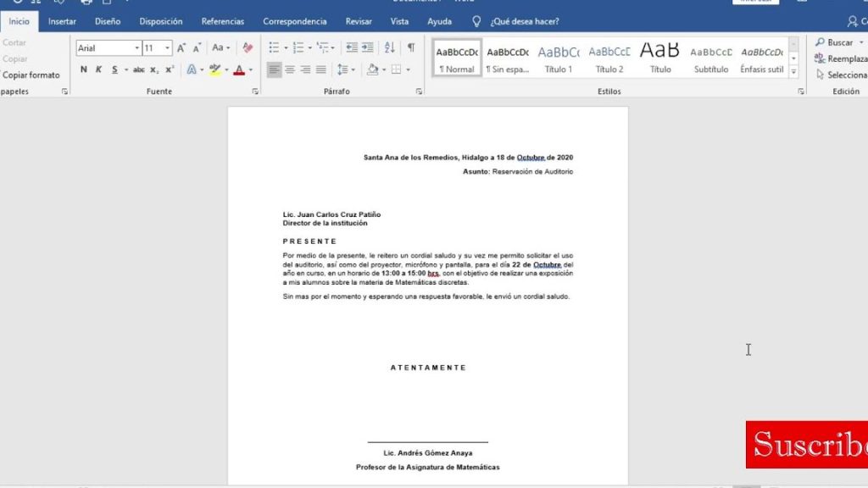The width and height of the screenshot is (868, 488).
Task: Open the line and paragraph spacing menu
Action: pos(343,69)
